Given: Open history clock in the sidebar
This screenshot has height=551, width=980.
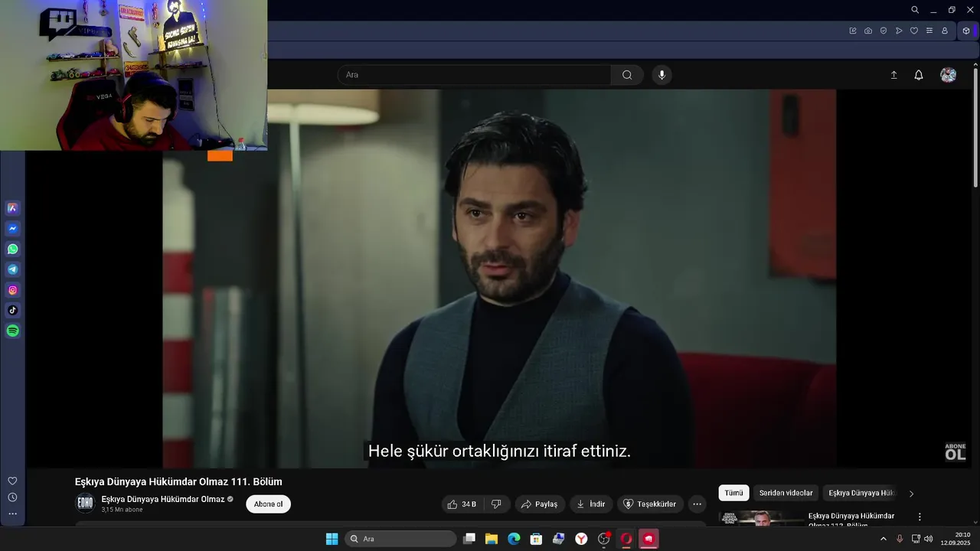Looking at the screenshot, I should click(12, 497).
